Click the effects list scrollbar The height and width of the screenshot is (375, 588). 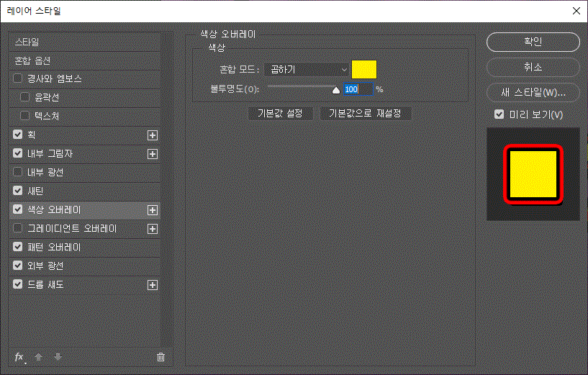[167, 189]
